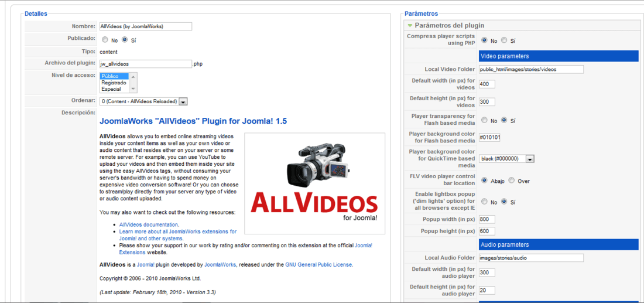This screenshot has width=644, height=303.
Task: Click the Nombre input field
Action: [146, 26]
